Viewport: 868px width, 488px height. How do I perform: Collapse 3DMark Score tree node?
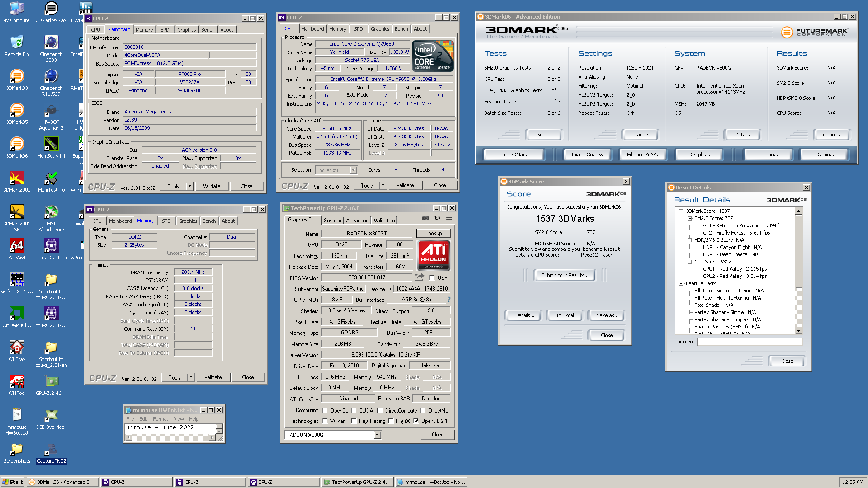(x=681, y=211)
